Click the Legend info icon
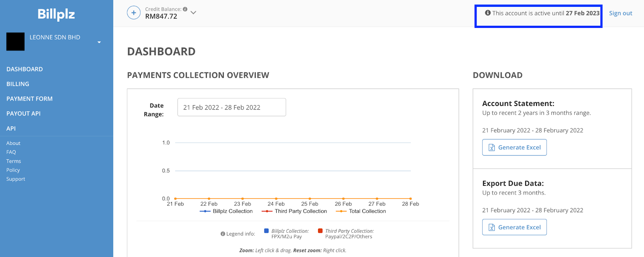The width and height of the screenshot is (644, 257). tap(223, 234)
